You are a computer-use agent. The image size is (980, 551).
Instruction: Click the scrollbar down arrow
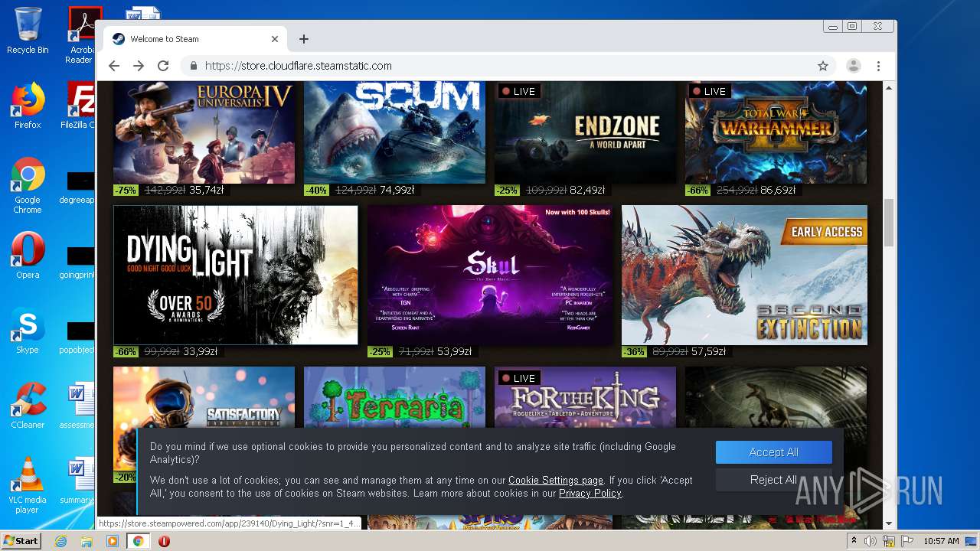(888, 523)
